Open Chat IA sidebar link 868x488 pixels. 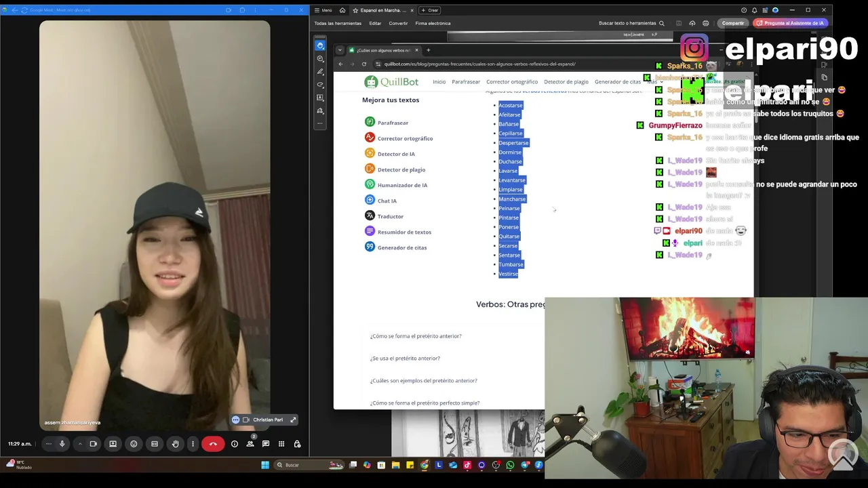click(x=381, y=201)
